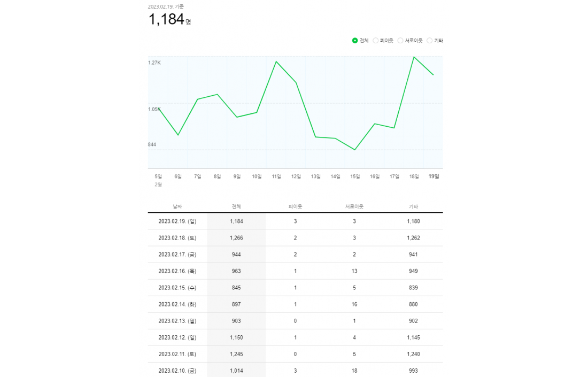Click the 1,184명 headline visitor count
588x377 pixels.
[x=169, y=20]
